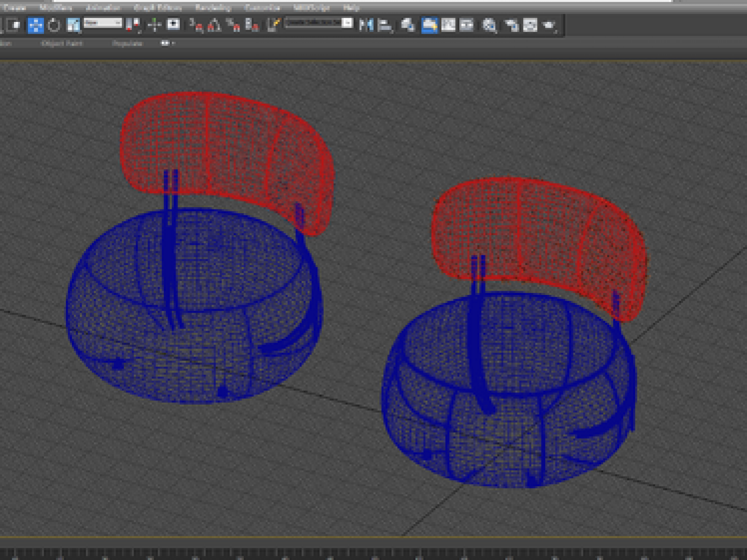Switch to the Populate ribbon tab

127,43
